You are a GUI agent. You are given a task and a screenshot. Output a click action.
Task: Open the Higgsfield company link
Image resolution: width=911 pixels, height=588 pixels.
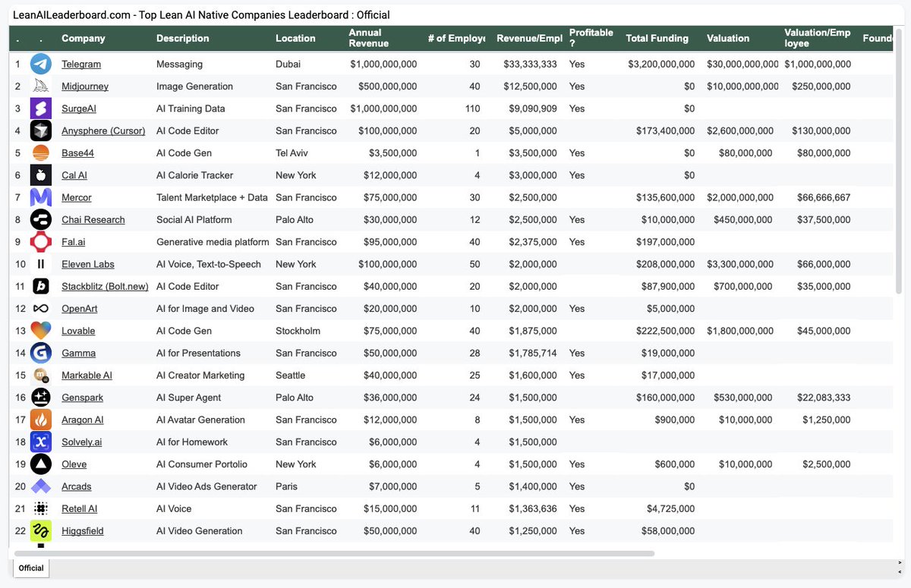(x=83, y=531)
